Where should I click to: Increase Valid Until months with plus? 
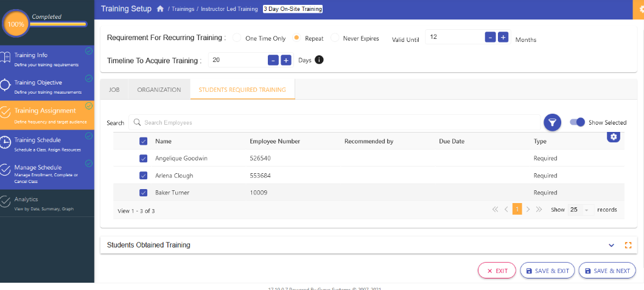click(503, 37)
